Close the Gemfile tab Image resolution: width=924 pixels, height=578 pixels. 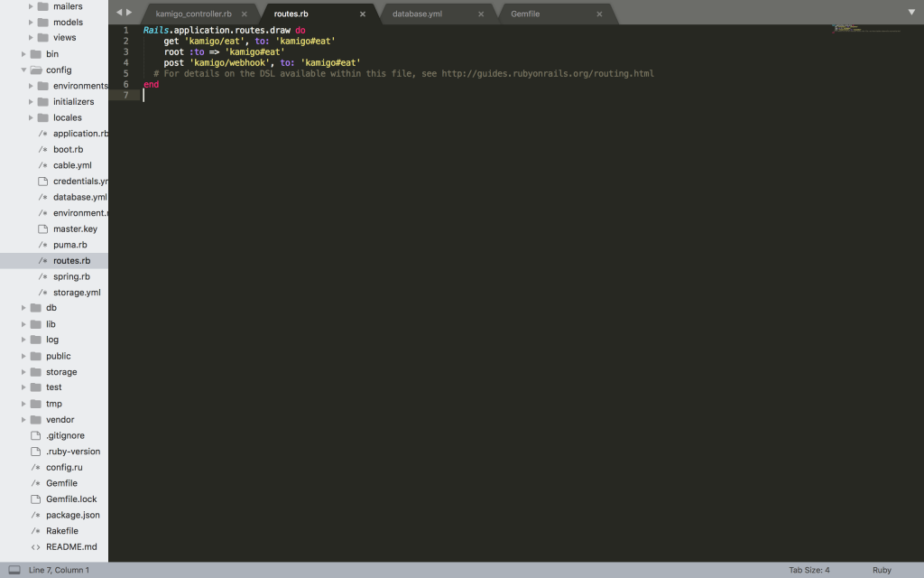599,14
